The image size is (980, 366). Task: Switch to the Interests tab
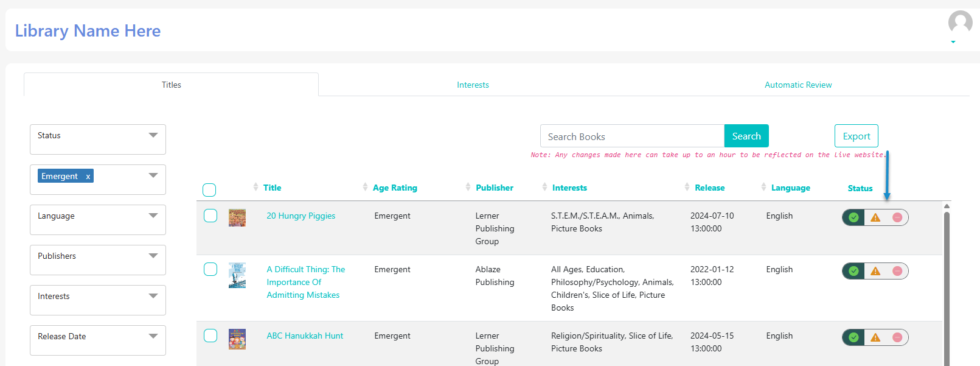click(473, 85)
